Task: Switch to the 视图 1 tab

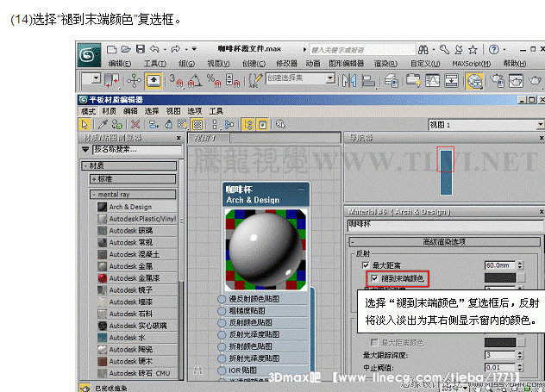Action: 209,138
